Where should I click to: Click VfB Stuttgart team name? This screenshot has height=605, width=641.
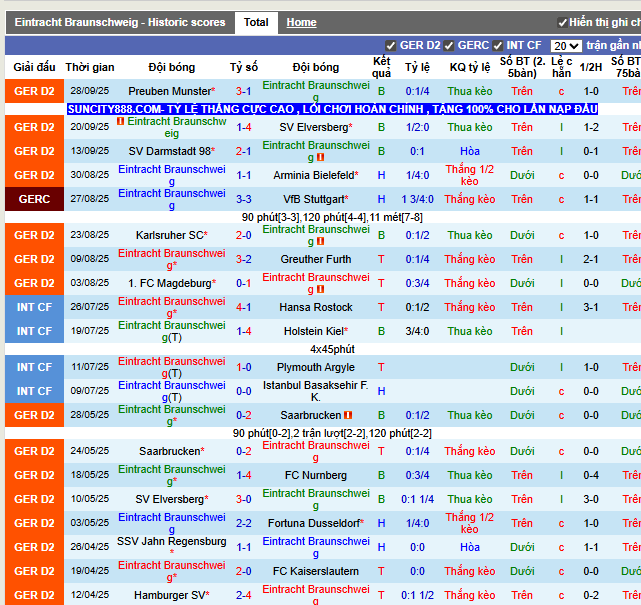[x=316, y=199]
